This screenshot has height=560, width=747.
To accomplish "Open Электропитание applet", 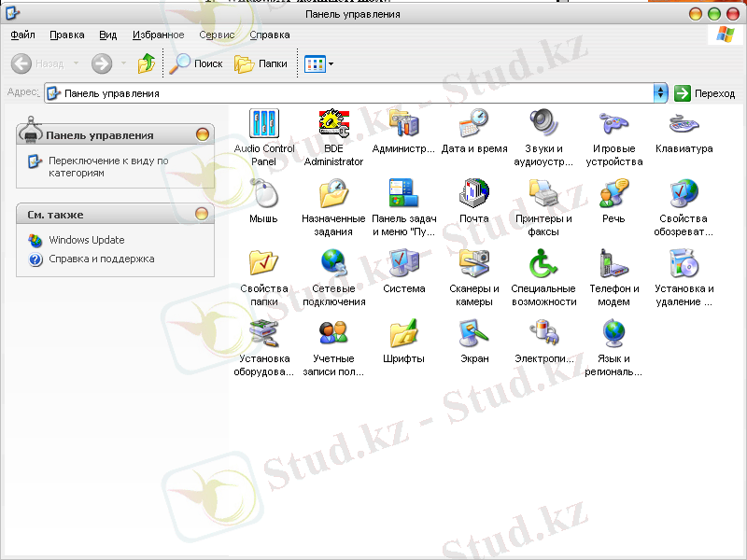I will coord(543,333).
